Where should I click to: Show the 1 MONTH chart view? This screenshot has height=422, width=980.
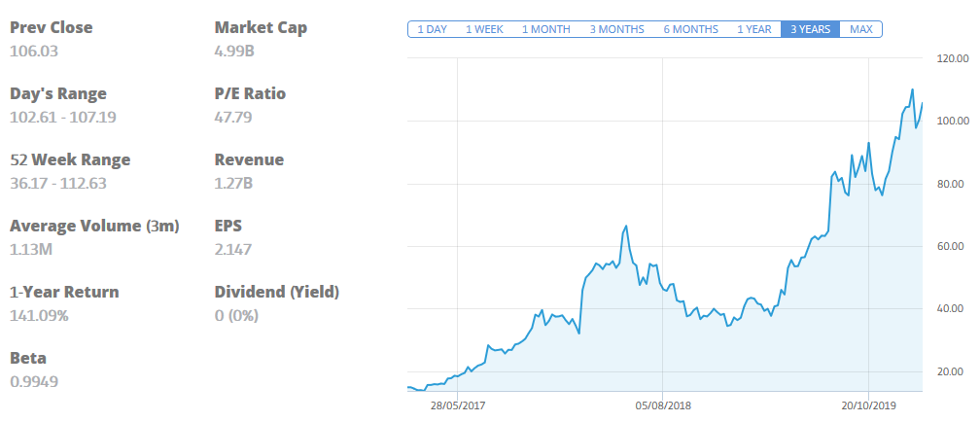click(x=545, y=29)
